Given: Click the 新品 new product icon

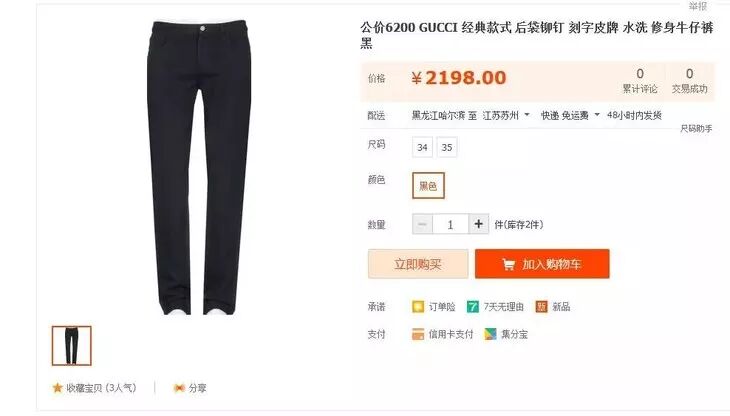Looking at the screenshot, I should click(541, 307).
